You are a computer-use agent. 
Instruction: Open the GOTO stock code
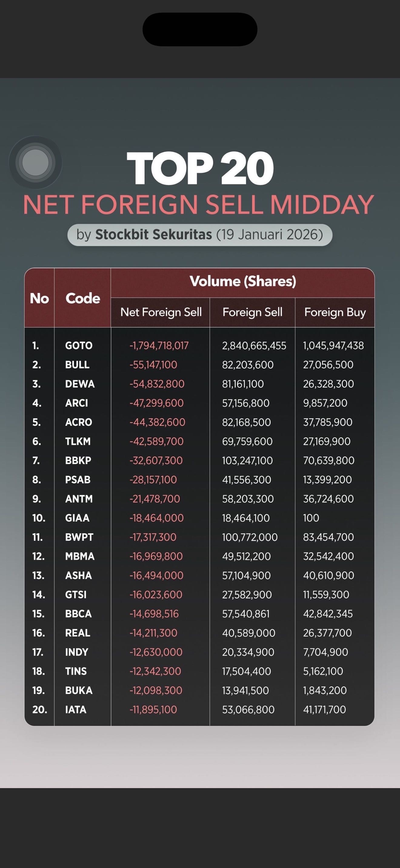(x=78, y=346)
